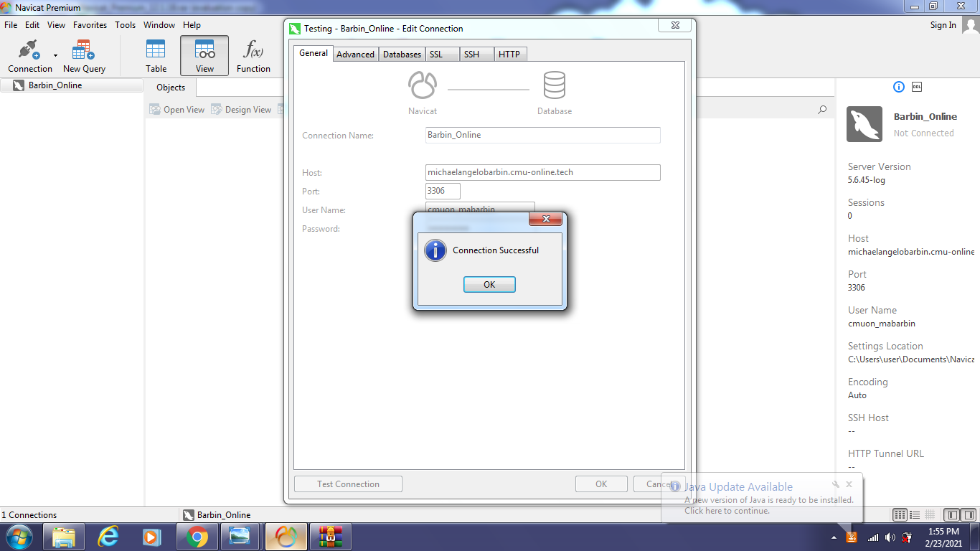Viewport: 980px width, 551px height.
Task: Click the Sign In link
Action: coord(943,25)
